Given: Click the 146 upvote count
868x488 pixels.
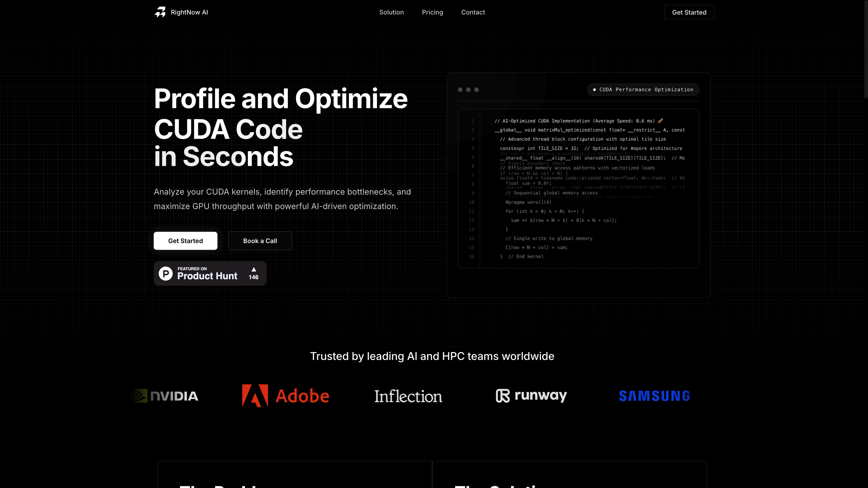Looking at the screenshot, I should click(x=253, y=277).
